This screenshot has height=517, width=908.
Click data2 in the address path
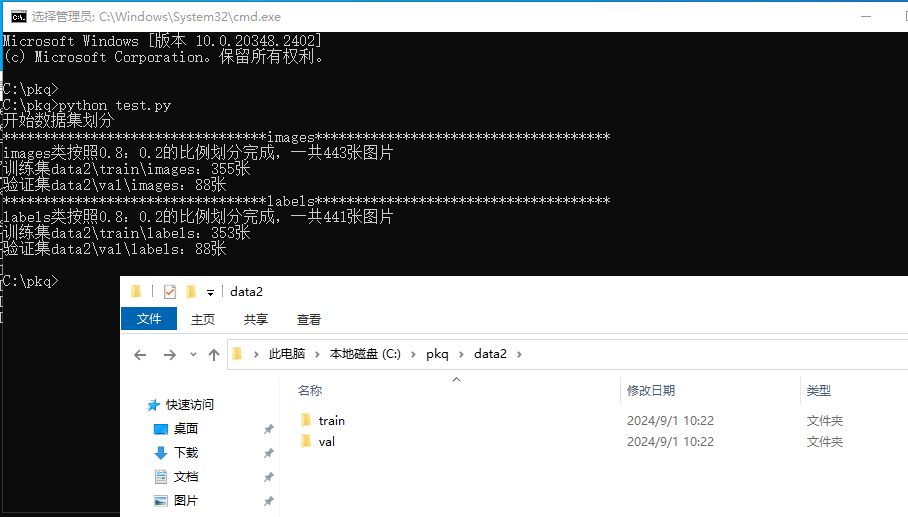click(x=490, y=354)
